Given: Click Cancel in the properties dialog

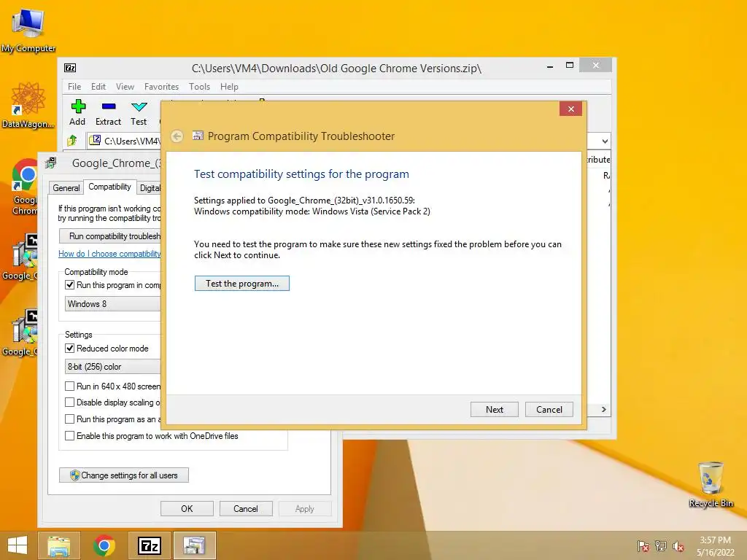Looking at the screenshot, I should (x=246, y=508).
